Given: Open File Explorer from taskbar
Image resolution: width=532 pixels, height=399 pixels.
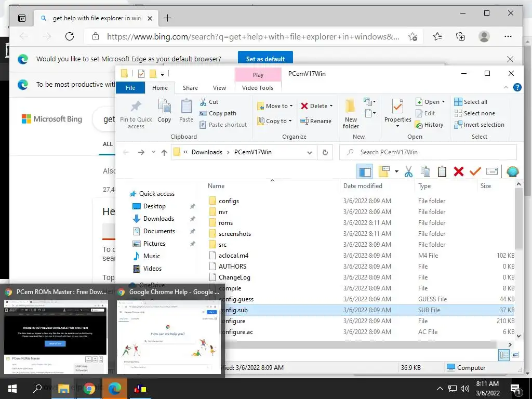Looking at the screenshot, I should point(63,389).
